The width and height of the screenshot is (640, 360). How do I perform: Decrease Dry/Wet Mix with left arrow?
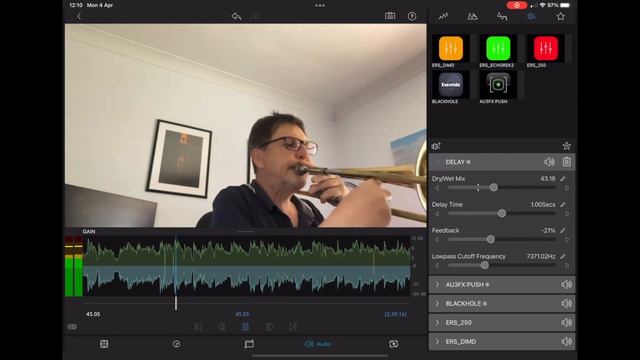point(437,188)
